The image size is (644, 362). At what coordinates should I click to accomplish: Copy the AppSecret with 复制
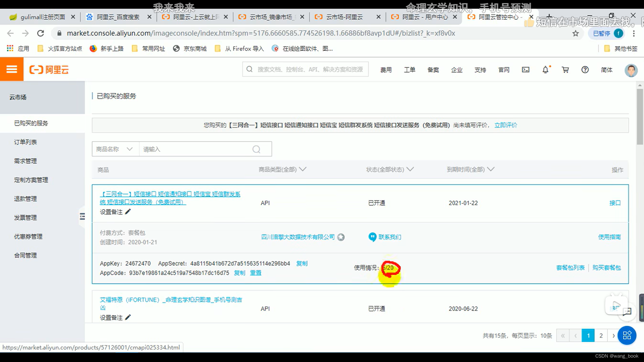[302, 263]
